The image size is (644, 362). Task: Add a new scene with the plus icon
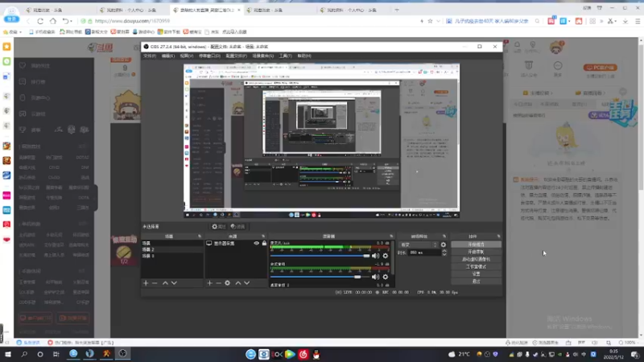click(x=146, y=283)
